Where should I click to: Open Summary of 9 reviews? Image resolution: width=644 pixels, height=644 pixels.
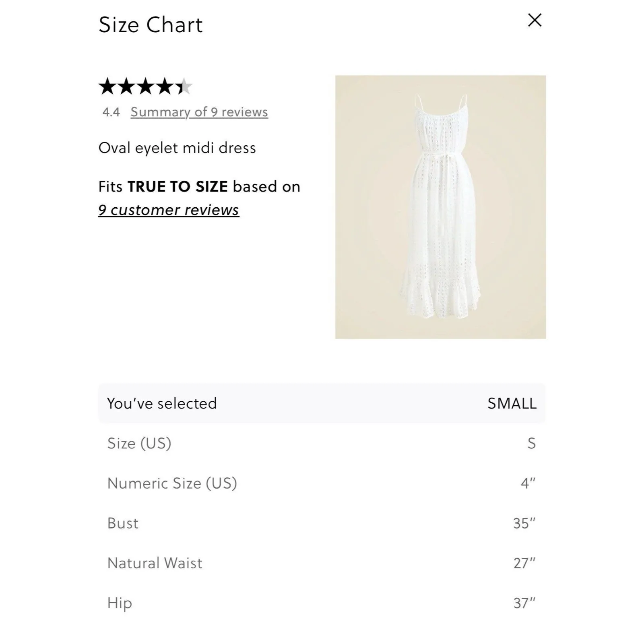click(199, 112)
